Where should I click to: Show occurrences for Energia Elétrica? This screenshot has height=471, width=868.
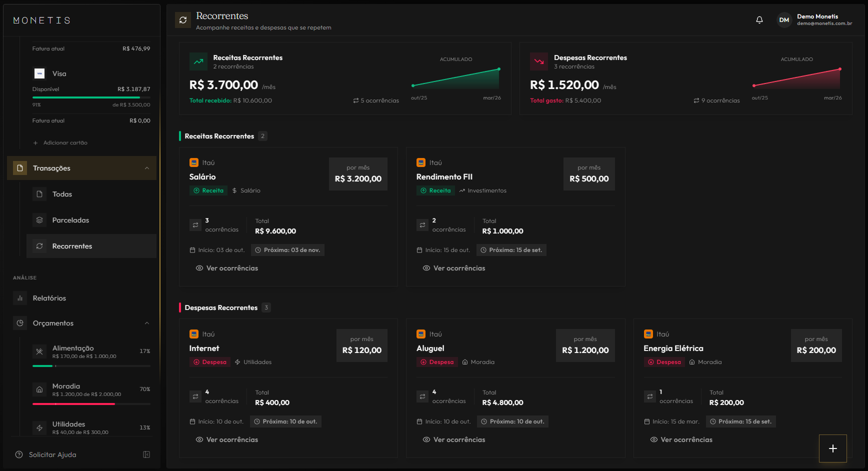(681, 440)
